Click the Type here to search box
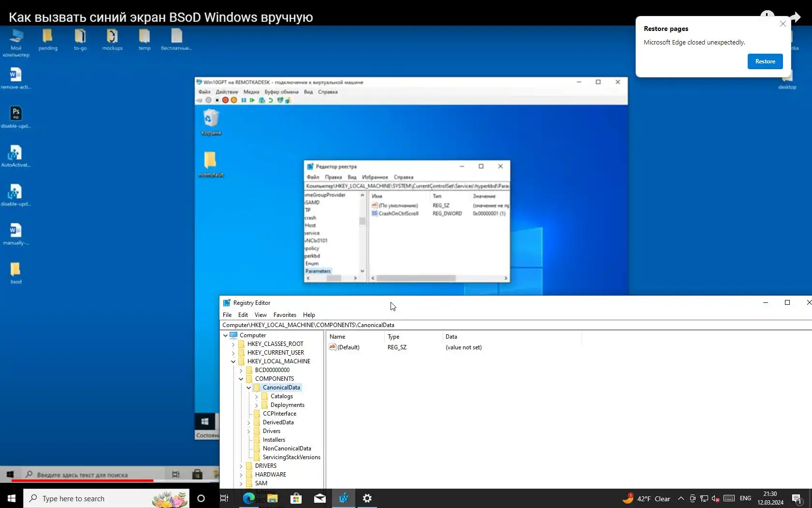 tap(106, 498)
